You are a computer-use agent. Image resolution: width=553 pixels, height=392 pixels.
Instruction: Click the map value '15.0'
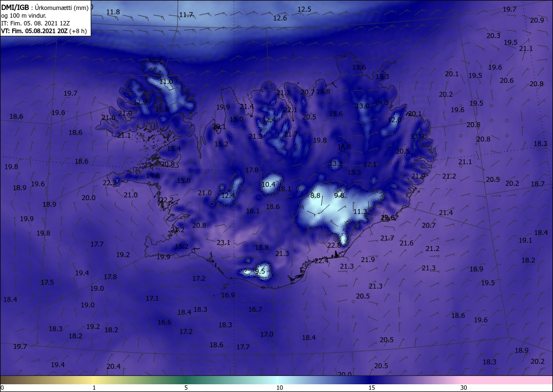(x=236, y=119)
